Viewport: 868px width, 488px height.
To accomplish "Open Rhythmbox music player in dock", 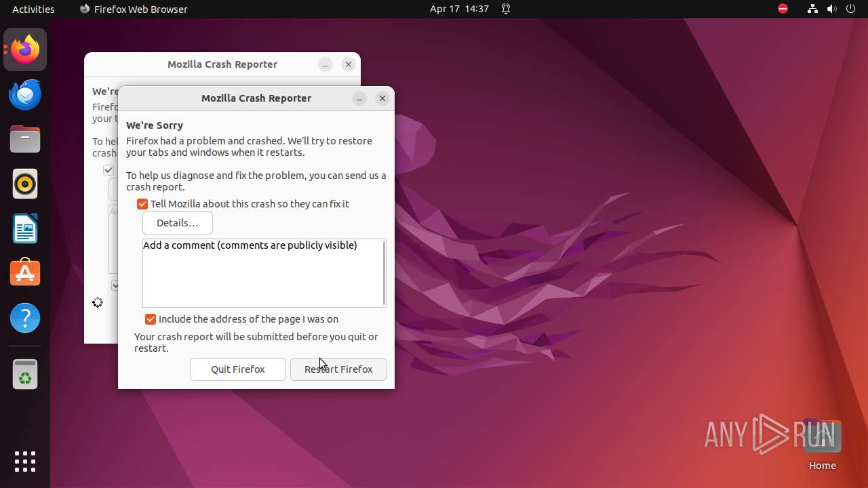I will point(25,184).
